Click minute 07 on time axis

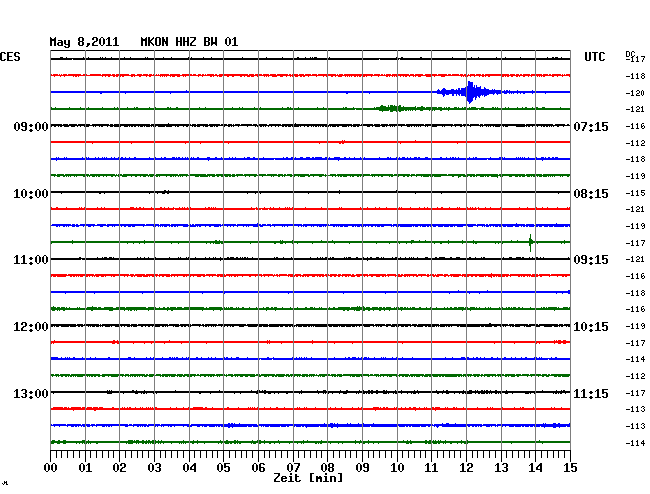[293, 468]
